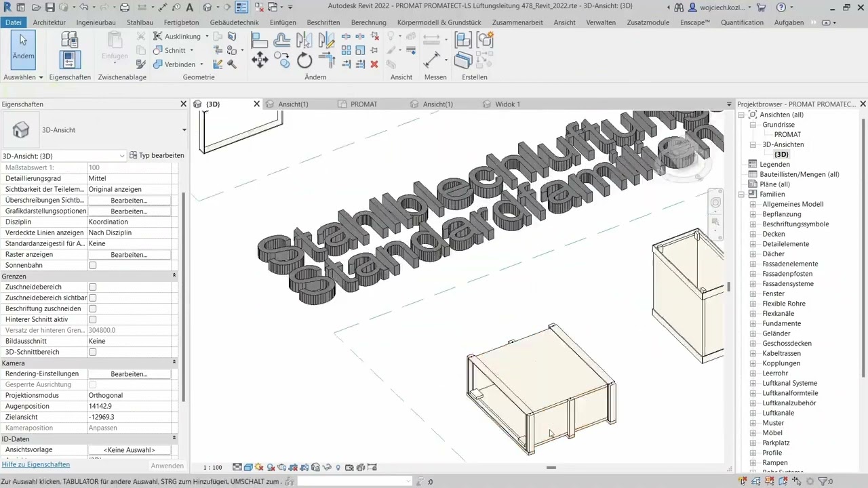Viewport: 868px width, 488px height.
Task: Click Bearbeiten for Grafikdarstellungsoptionen
Action: (129, 211)
